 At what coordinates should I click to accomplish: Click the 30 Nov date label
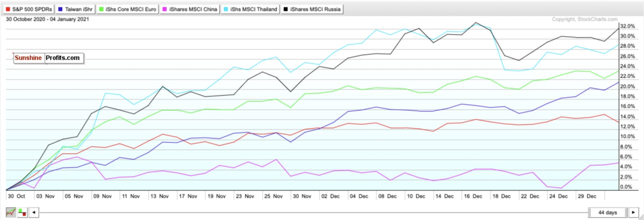(x=302, y=196)
